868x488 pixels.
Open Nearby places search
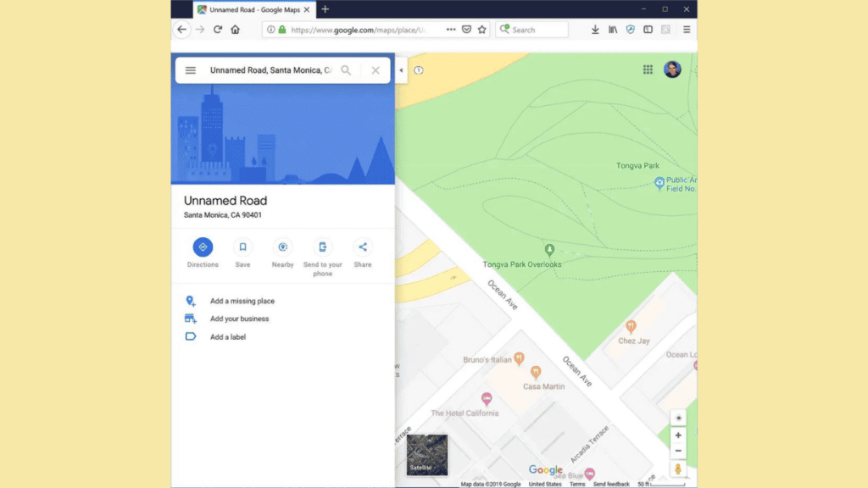coord(282,247)
